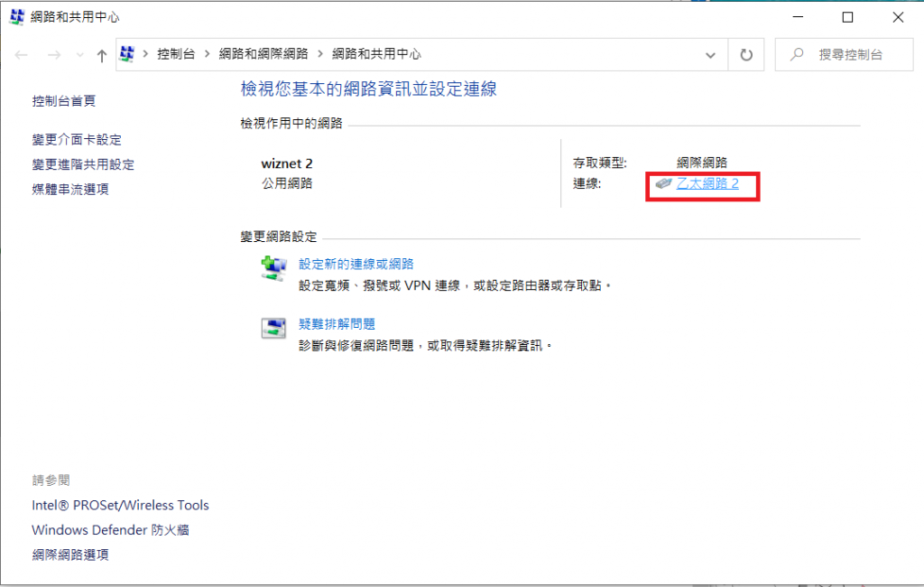Open the 乙太網路 2 connection link
Screen dimensions: 924x587
tap(707, 183)
